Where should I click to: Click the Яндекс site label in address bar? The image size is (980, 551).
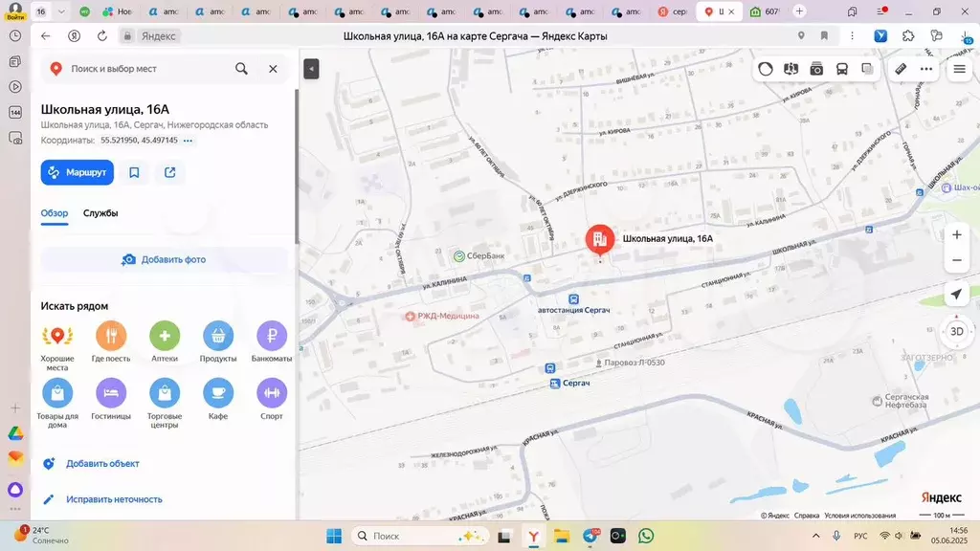tap(158, 36)
